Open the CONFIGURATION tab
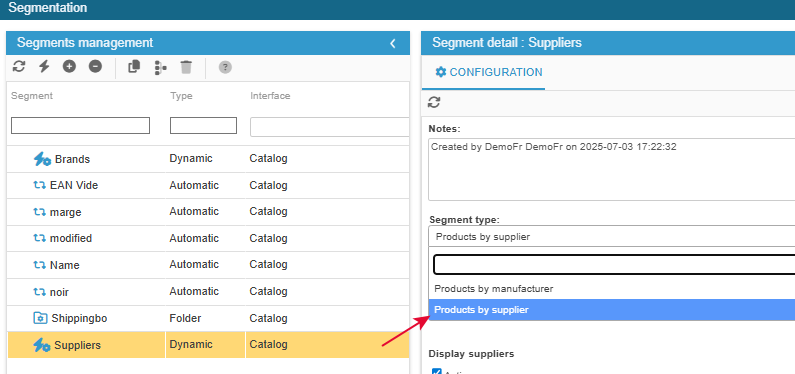The image size is (795, 374). point(489,72)
